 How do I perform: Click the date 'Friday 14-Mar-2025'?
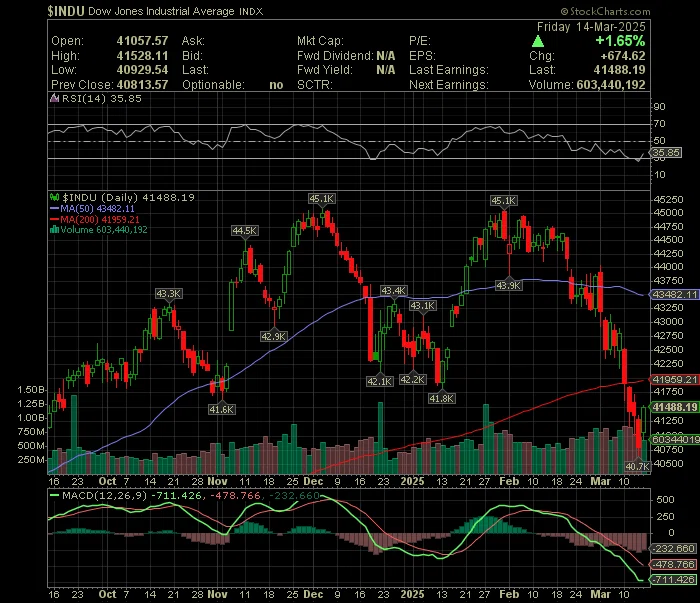(591, 27)
